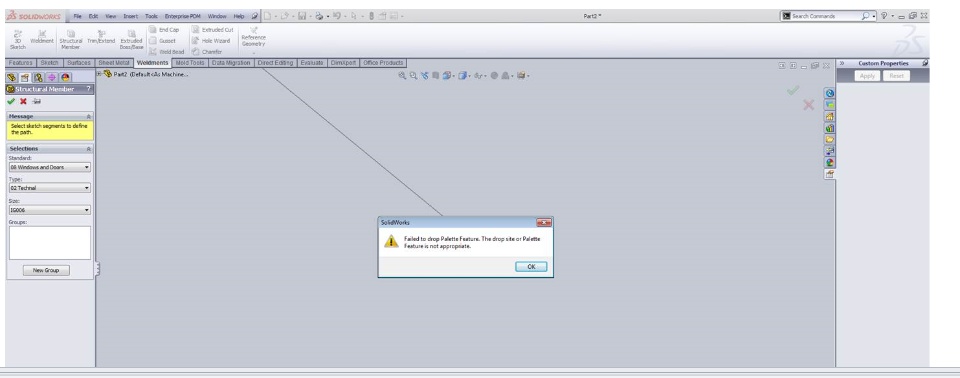
Task: Expand the Part2 tree node
Action: [x=99, y=74]
